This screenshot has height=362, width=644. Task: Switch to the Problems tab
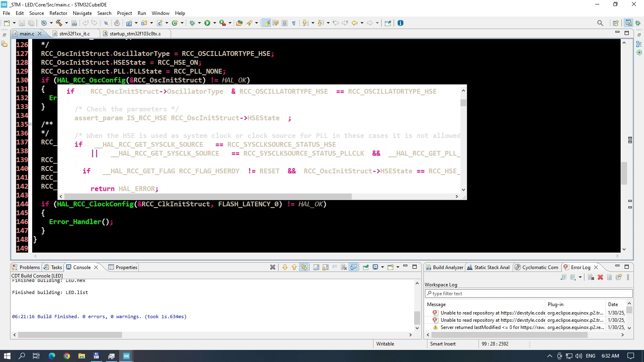pyautogui.click(x=26, y=267)
